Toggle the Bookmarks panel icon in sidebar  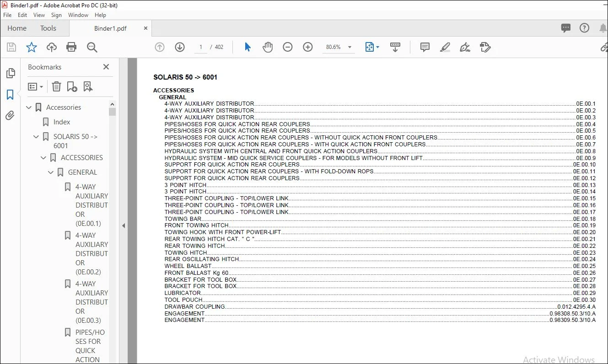click(x=10, y=95)
